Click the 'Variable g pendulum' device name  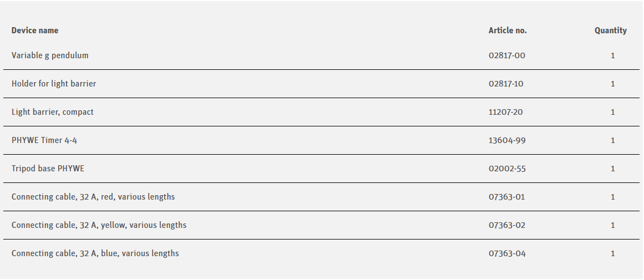50,55
